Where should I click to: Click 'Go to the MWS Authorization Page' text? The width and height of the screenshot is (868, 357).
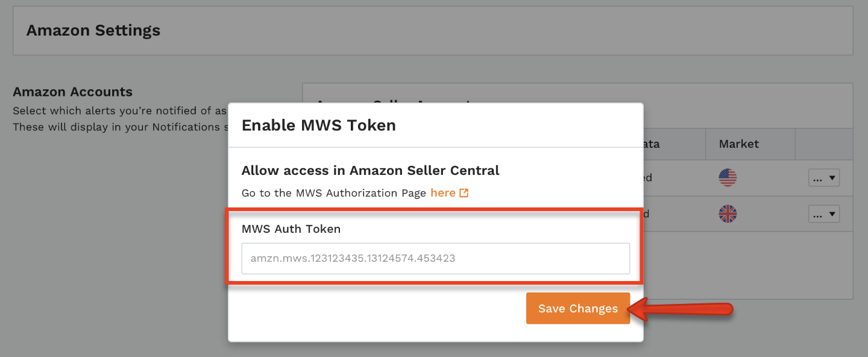point(335,193)
